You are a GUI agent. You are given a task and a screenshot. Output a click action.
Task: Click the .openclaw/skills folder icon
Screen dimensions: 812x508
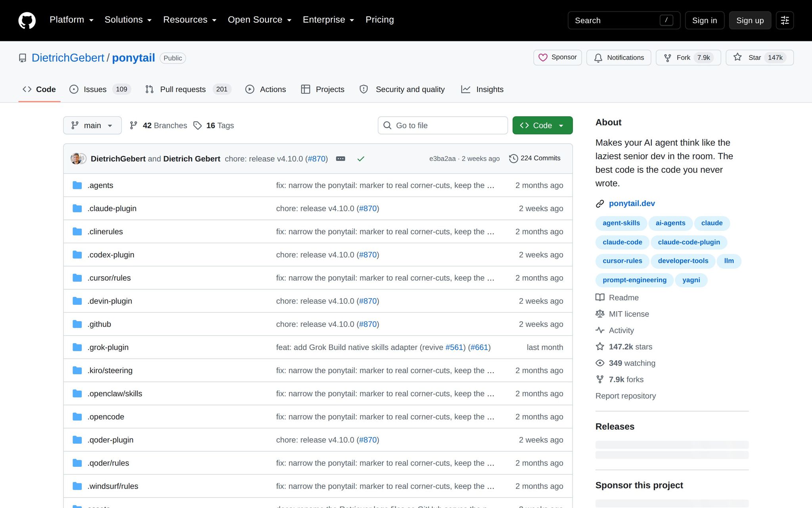[x=77, y=393]
